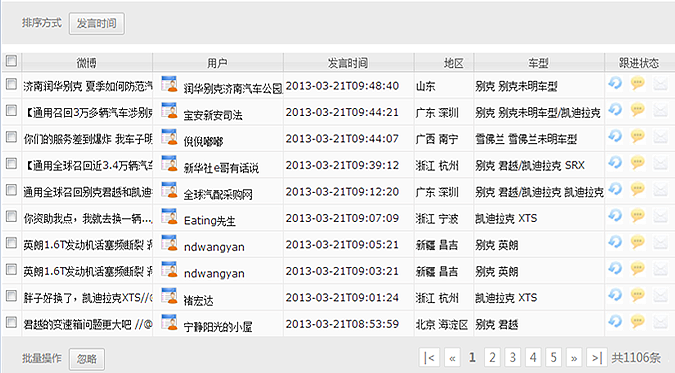Viewport: 675px width, 373px height.
Task: Check the 【通用全球召回近3.4万辆 row checkbox
Action: tap(11, 164)
